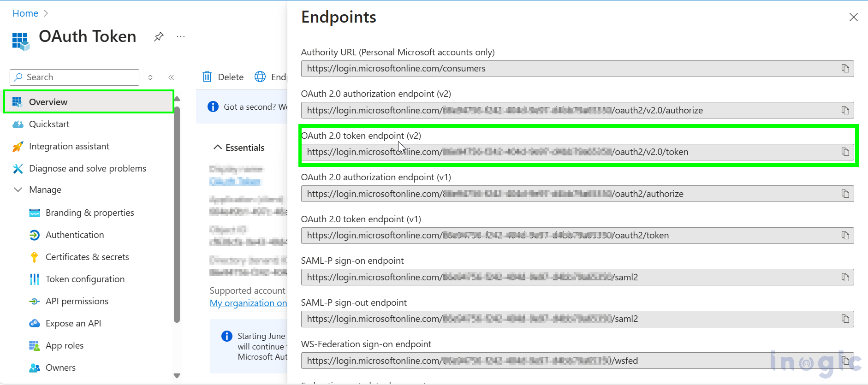This screenshot has width=868, height=385.
Task: Click the Integration assistant rocket icon
Action: pos(18,147)
